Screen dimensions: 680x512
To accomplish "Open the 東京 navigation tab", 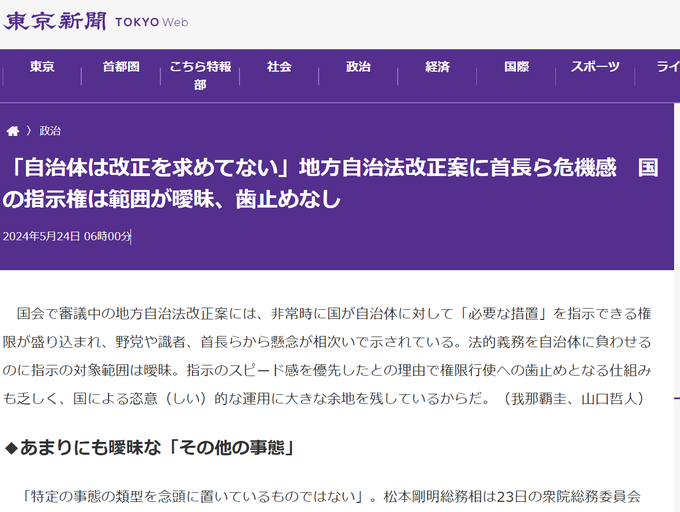I will [x=42, y=67].
